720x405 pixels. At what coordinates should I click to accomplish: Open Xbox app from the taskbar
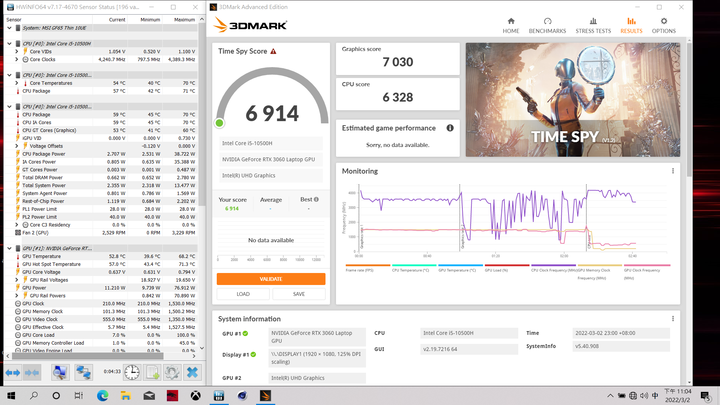[x=196, y=395]
